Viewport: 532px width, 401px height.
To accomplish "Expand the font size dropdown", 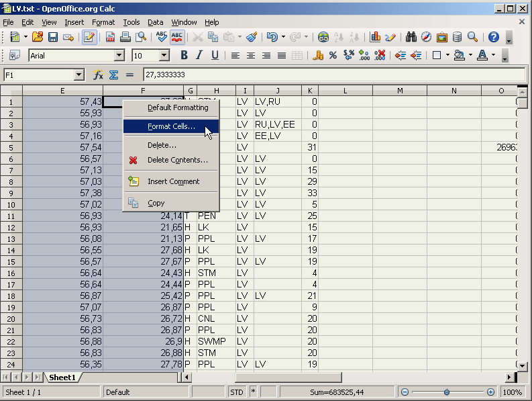I will pos(164,55).
